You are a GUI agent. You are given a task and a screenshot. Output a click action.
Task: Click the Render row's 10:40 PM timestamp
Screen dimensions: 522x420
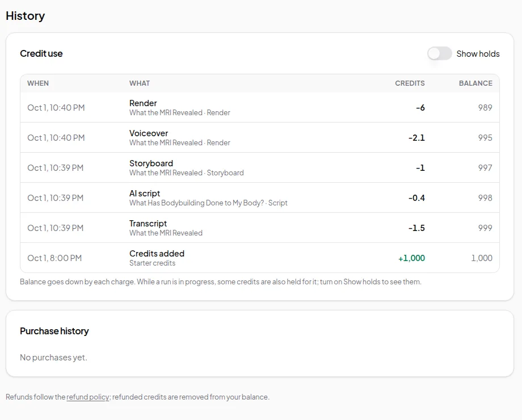point(56,108)
